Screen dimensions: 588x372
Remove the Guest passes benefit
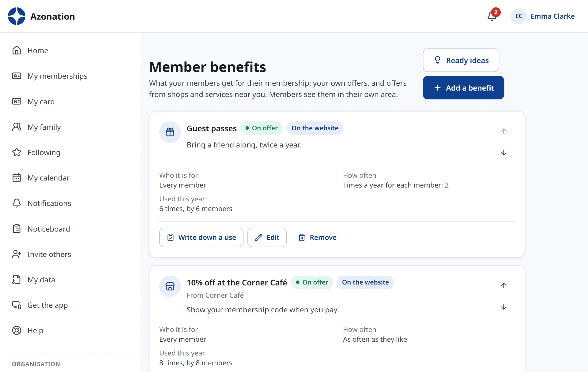point(317,237)
